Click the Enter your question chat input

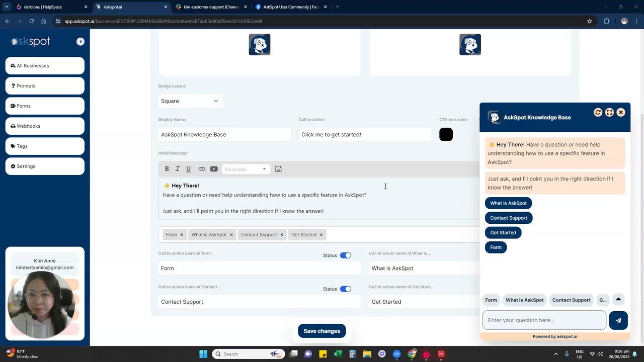544,320
